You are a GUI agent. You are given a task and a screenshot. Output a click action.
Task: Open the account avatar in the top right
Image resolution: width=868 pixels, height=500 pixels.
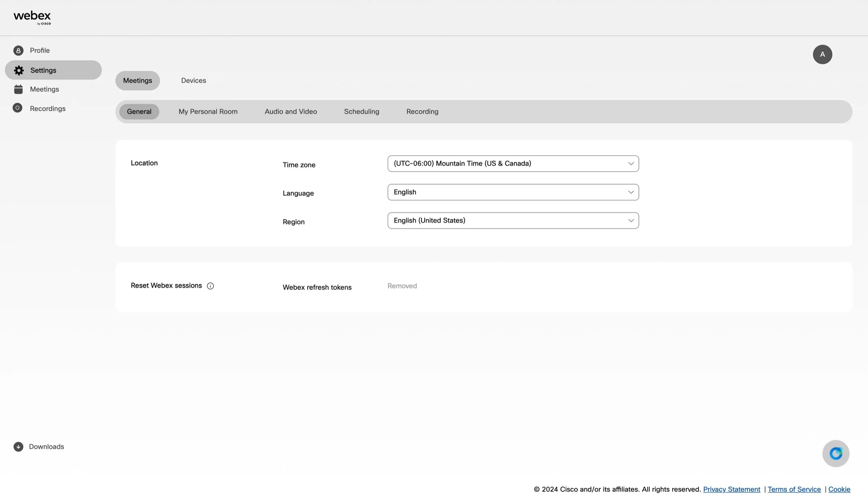click(x=822, y=54)
